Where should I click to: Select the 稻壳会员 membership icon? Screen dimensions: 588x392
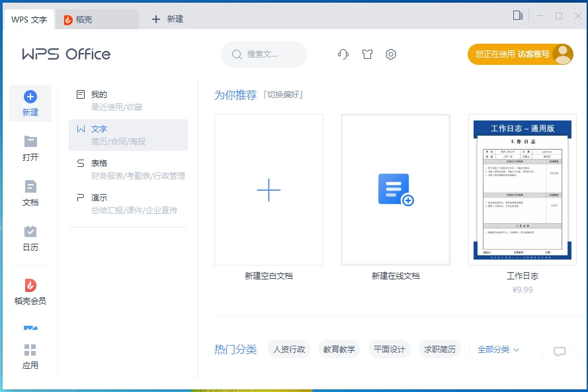[30, 290]
